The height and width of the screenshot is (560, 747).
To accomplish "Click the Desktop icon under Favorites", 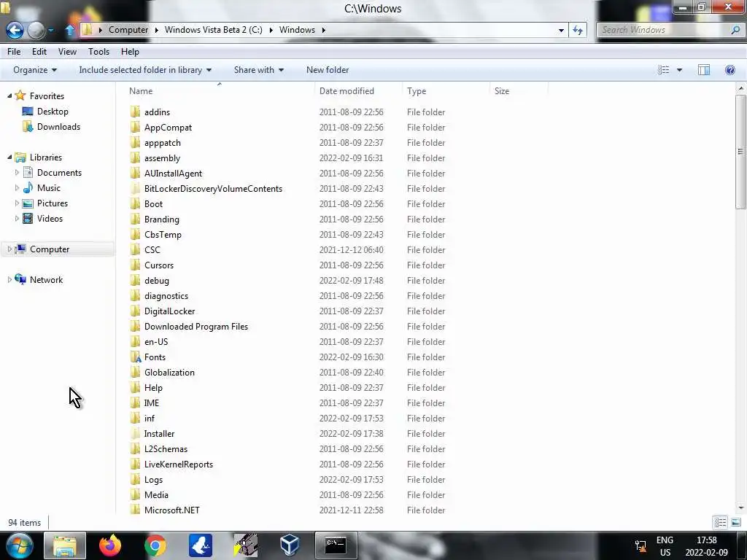I will (28, 112).
